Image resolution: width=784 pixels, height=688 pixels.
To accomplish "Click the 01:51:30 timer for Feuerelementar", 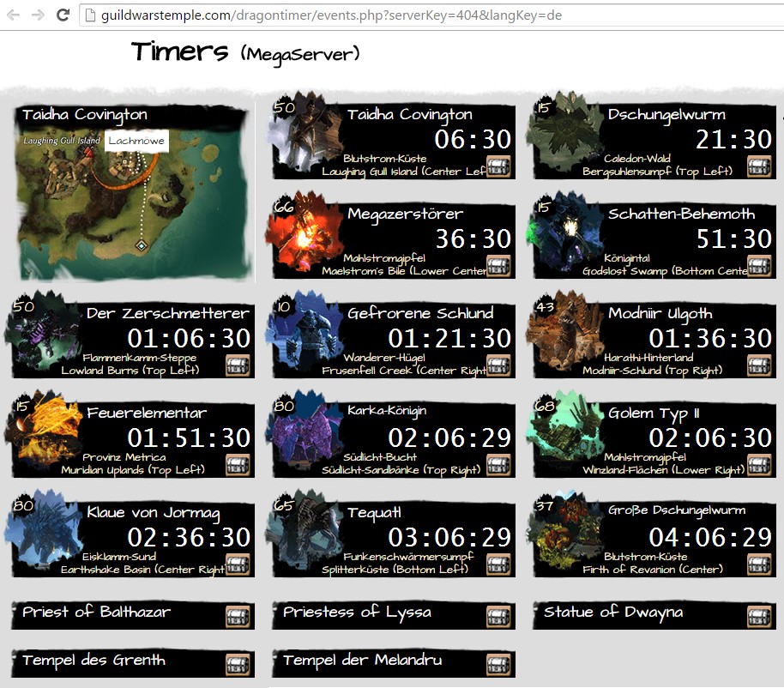I will [x=189, y=438].
